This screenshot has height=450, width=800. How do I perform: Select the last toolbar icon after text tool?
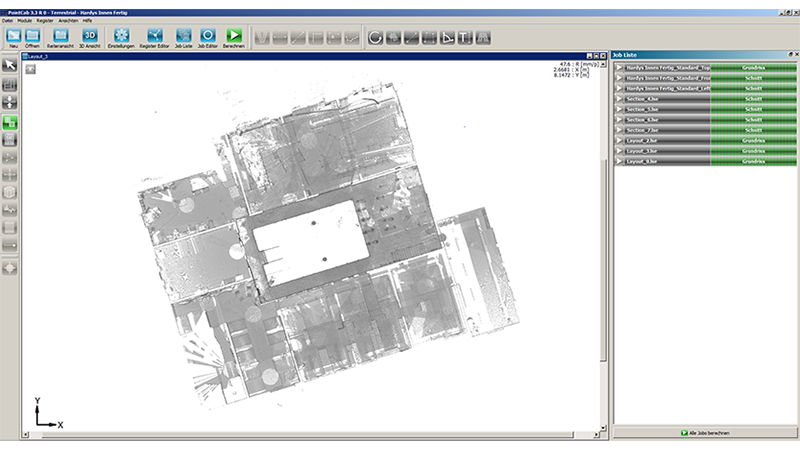[483, 37]
